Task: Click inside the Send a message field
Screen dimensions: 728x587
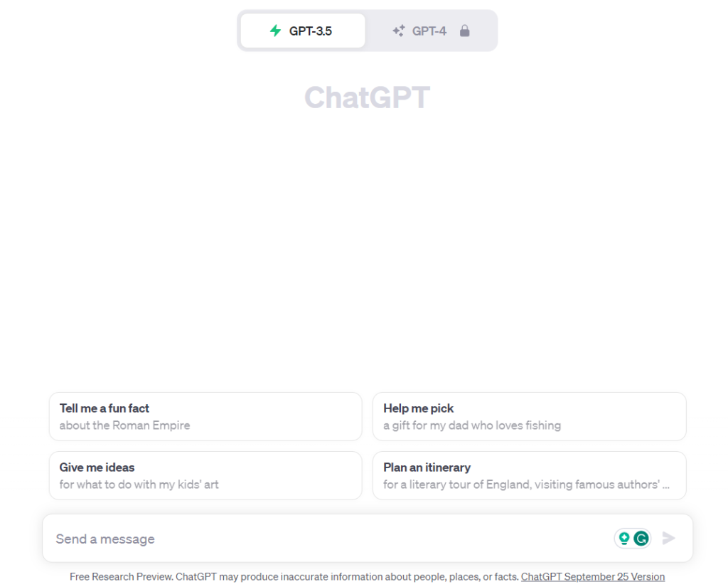Action: [x=284, y=539]
